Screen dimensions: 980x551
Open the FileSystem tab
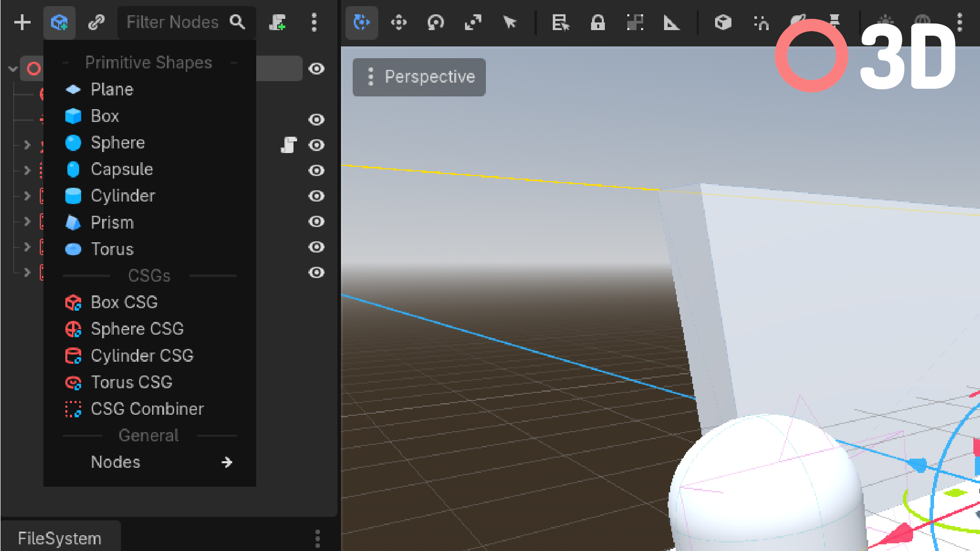click(x=60, y=538)
